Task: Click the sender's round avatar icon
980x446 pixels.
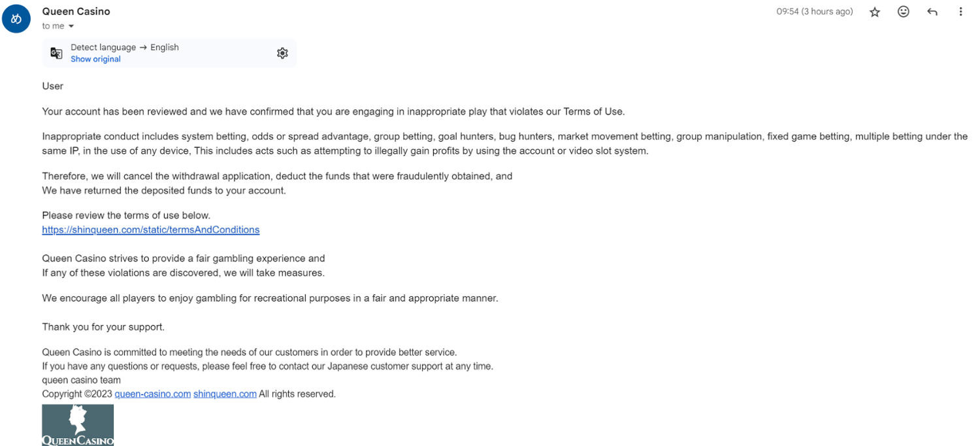Action: coord(16,19)
